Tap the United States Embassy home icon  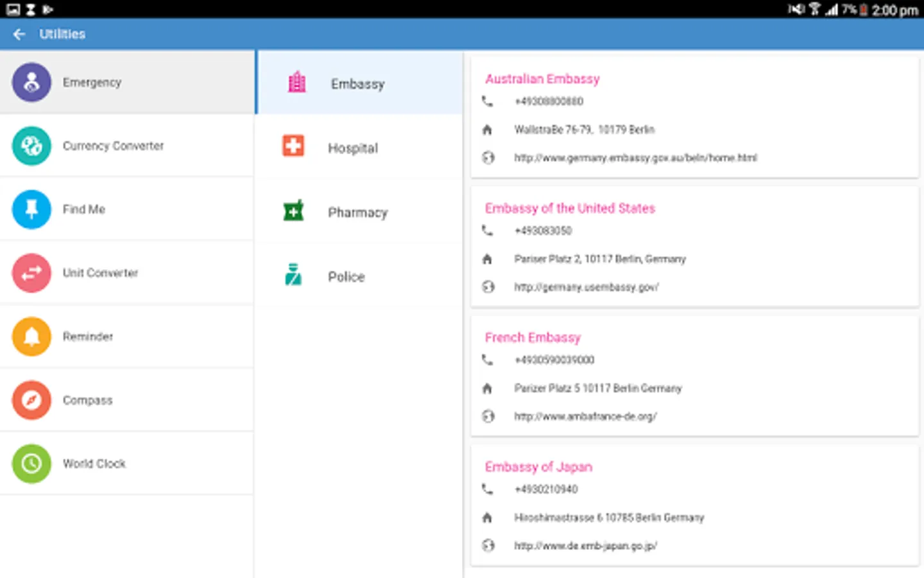(x=488, y=259)
